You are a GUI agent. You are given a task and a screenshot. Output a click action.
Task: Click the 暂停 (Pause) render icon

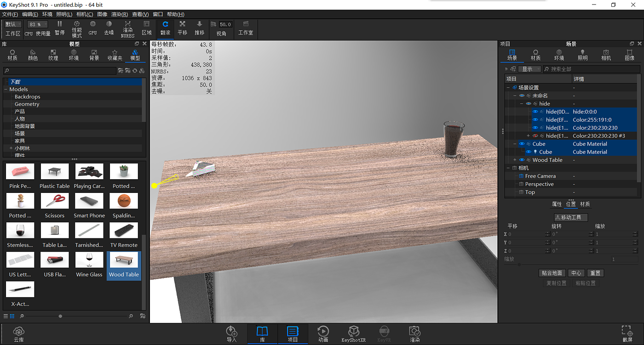[x=59, y=28]
